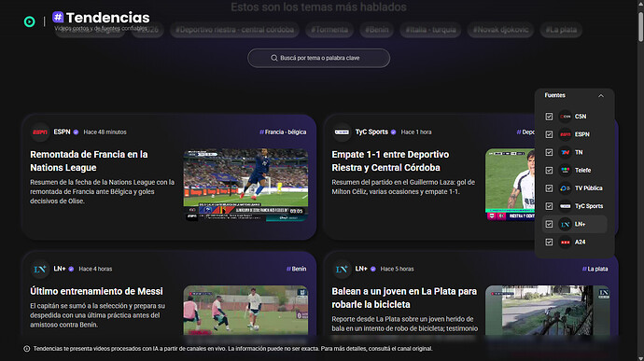Click the A24 logo in Fuentes panel

click(566, 243)
